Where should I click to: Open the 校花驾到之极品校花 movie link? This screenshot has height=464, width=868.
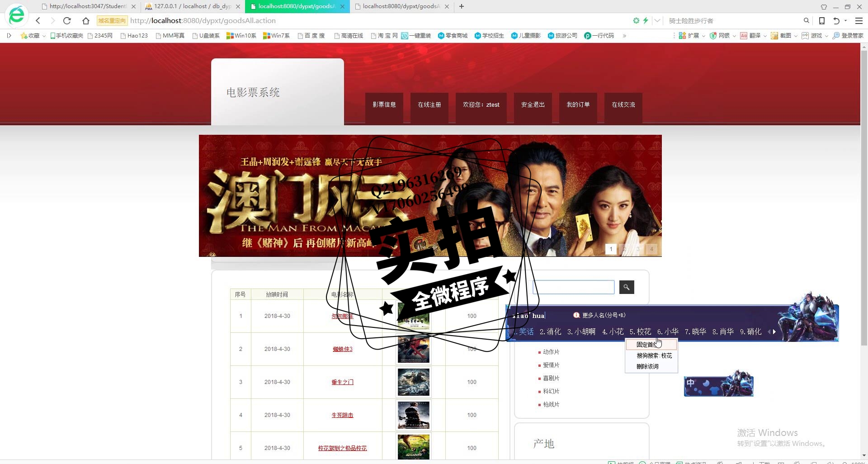pyautogui.click(x=342, y=448)
